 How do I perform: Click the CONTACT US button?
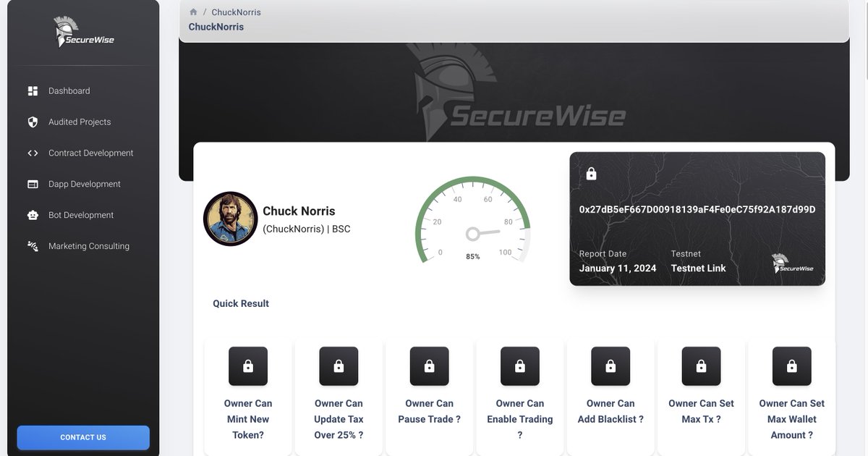click(x=83, y=437)
